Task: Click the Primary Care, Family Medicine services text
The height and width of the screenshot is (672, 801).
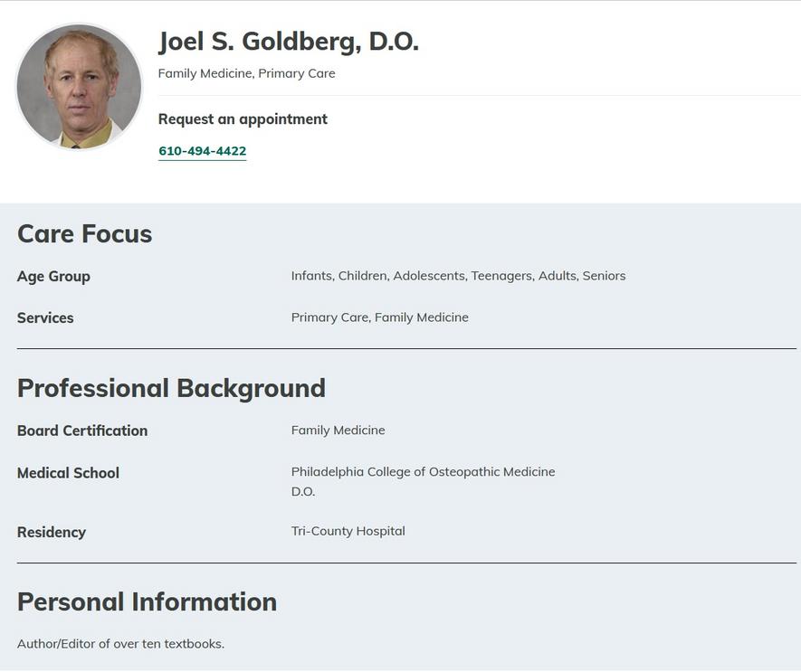Action: pyautogui.click(x=379, y=317)
